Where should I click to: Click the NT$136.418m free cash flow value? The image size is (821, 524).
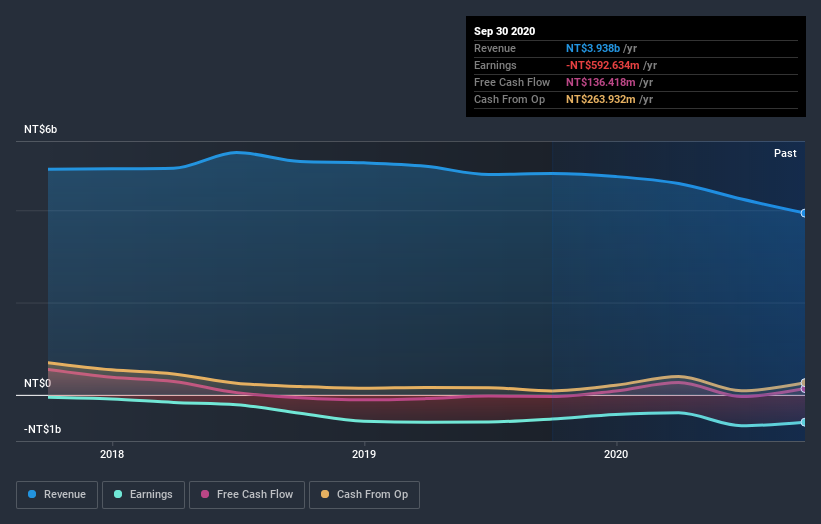(x=601, y=82)
